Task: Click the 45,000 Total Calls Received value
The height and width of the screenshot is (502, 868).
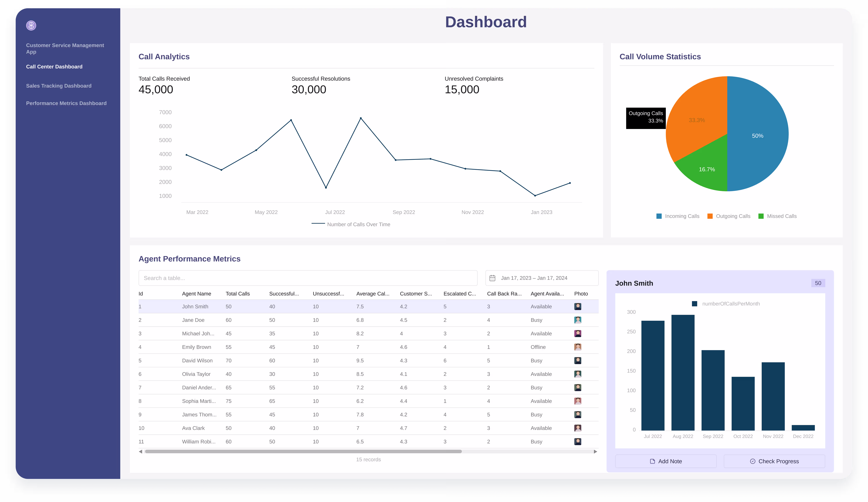Action: point(156,90)
